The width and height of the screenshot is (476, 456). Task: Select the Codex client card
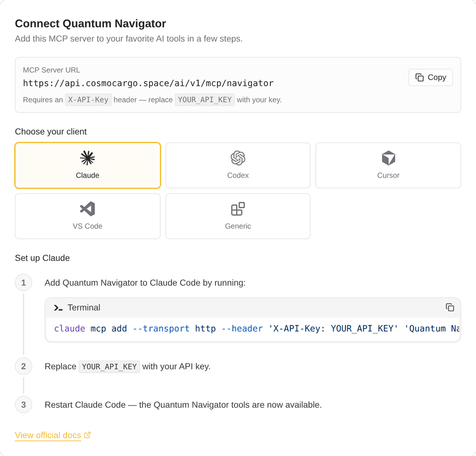click(x=238, y=165)
